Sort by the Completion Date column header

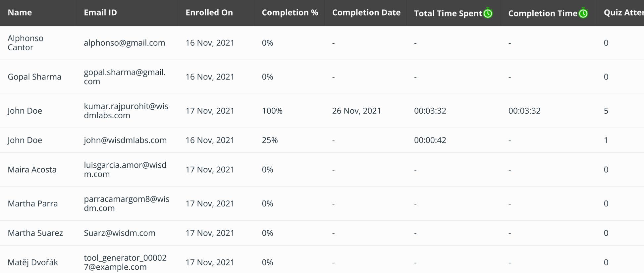[366, 13]
